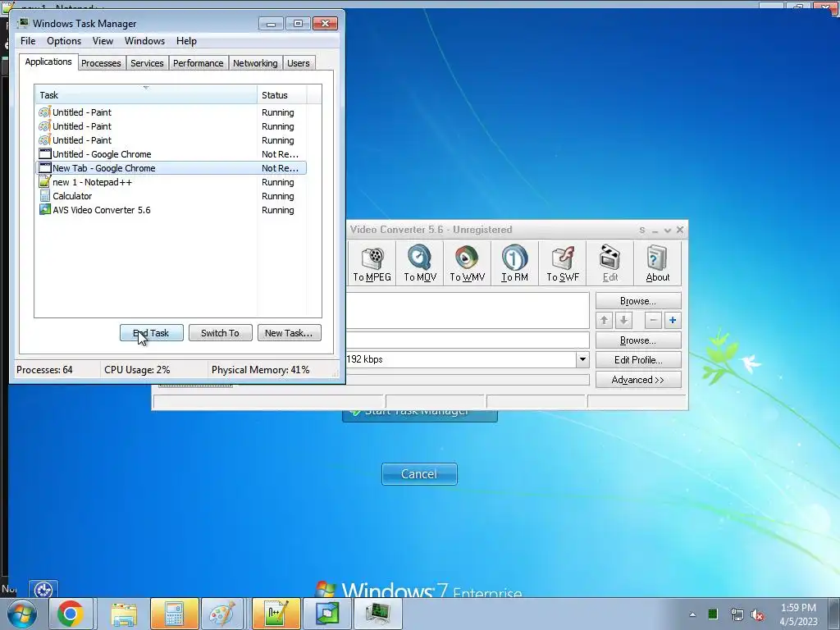Viewport: 840px width, 630px height.
Task: Open the Help menu in Task Manager
Action: (186, 41)
